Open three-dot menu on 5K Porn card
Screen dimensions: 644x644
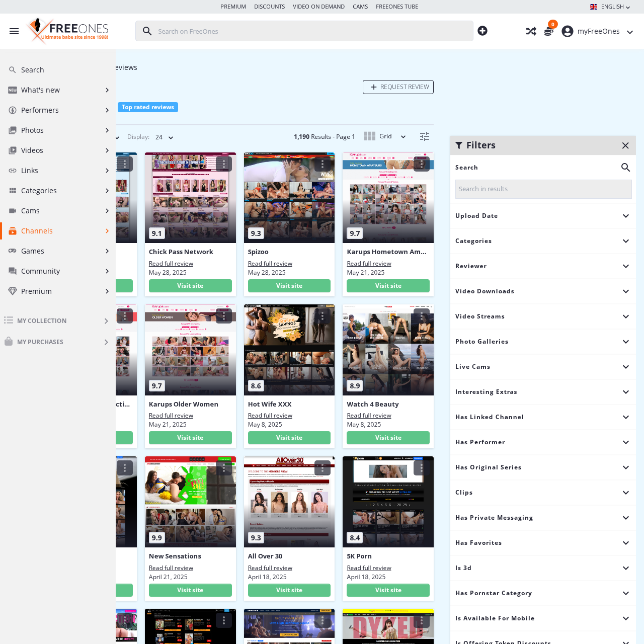coord(421,468)
